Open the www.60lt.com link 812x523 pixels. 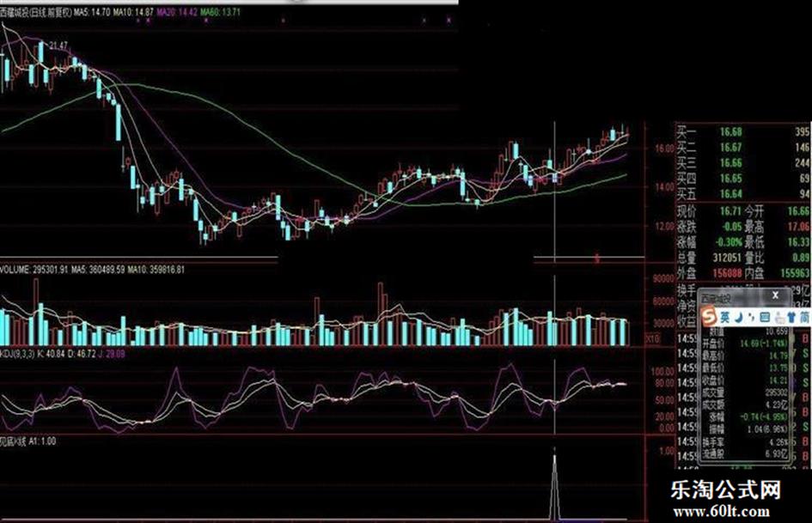pyautogui.click(x=721, y=512)
